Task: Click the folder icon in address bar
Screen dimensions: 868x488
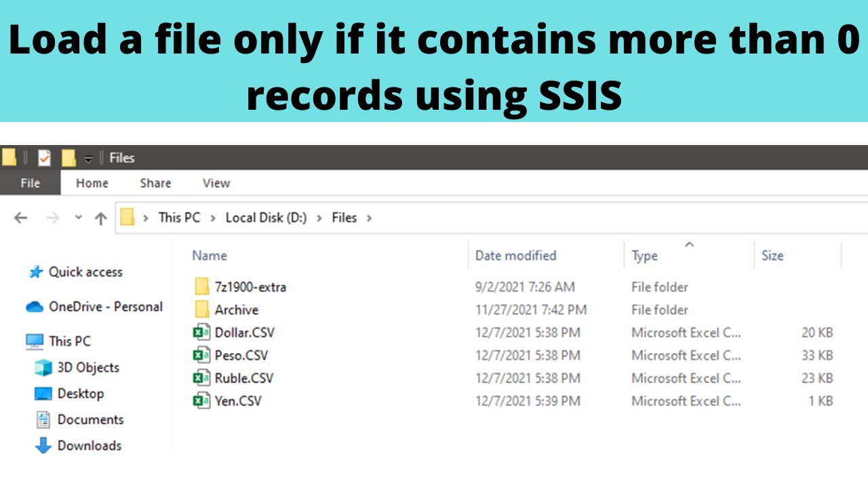Action: point(127,218)
